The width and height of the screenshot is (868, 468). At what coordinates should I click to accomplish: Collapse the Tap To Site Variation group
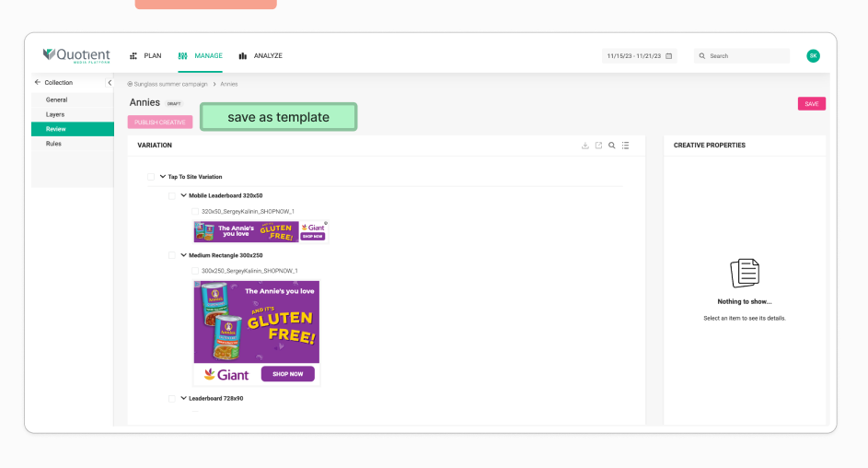(x=163, y=177)
